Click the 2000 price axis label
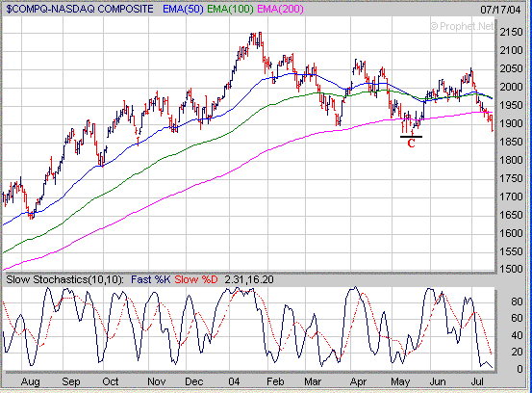 (x=511, y=87)
